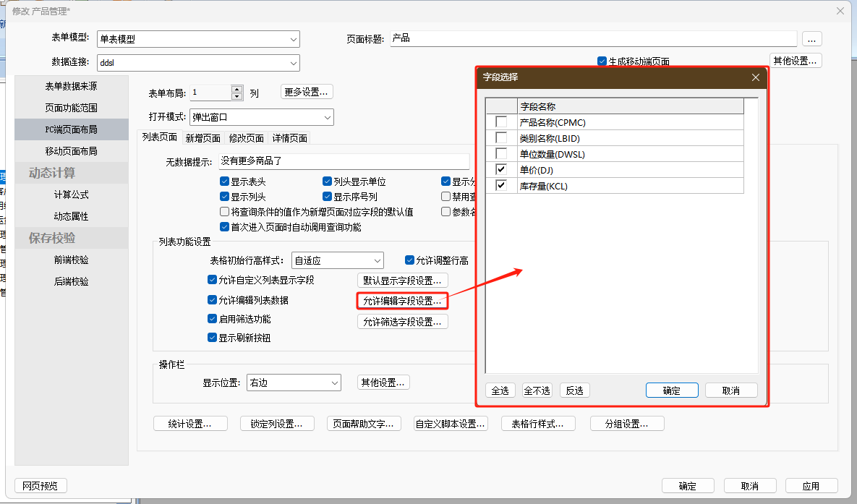Image resolution: width=857 pixels, height=504 pixels.
Task: Expand the 表单模型 dropdown
Action: (293, 40)
